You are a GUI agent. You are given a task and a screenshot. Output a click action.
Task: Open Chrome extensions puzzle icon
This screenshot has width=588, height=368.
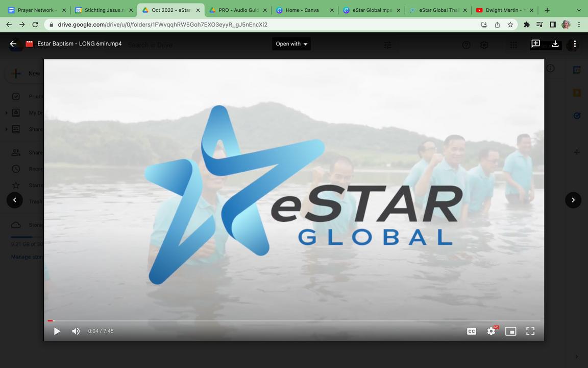tap(527, 25)
